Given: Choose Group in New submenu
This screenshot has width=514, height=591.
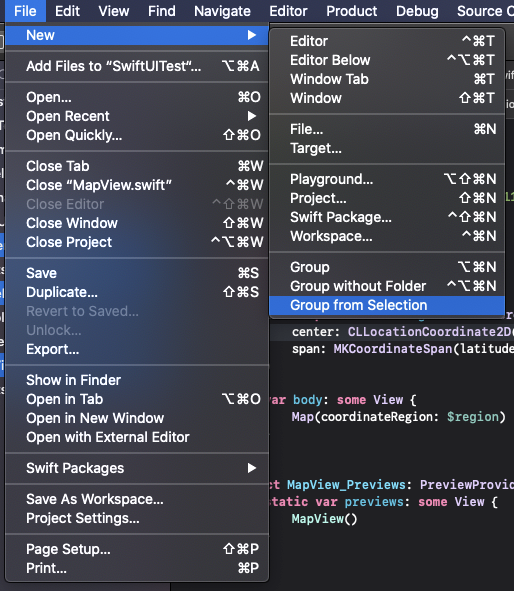Looking at the screenshot, I should coord(387,267).
